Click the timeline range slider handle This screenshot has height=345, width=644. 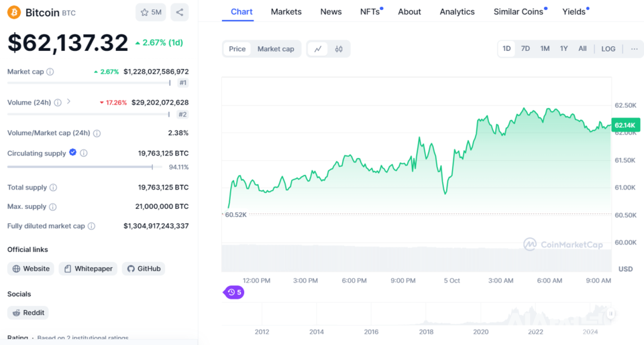610,314
